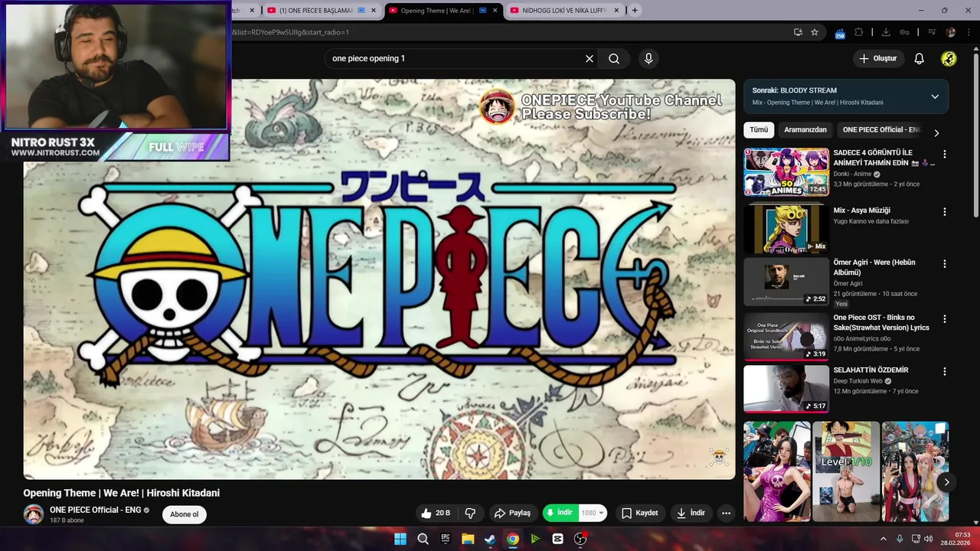Click the skull watermark in the video

[x=718, y=457]
